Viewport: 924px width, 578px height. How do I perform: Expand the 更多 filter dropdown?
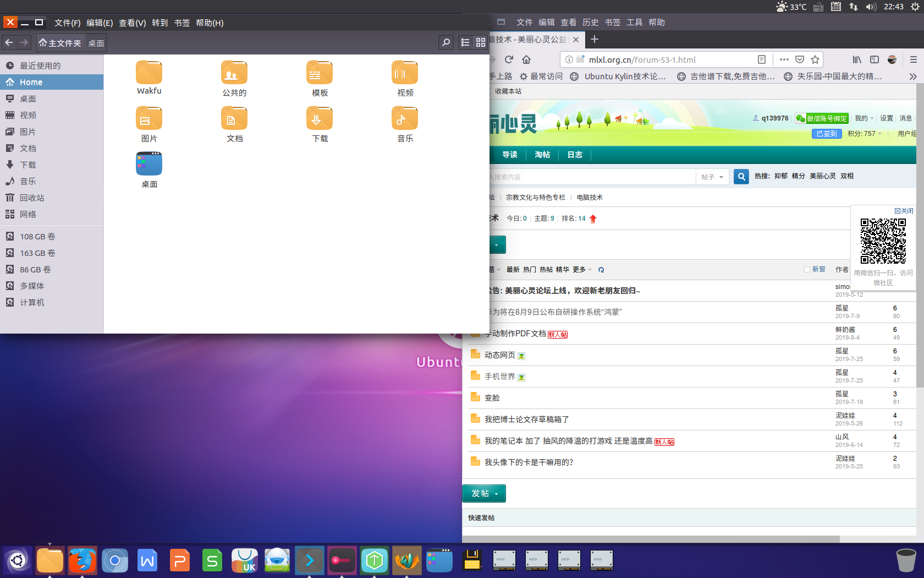(x=582, y=269)
